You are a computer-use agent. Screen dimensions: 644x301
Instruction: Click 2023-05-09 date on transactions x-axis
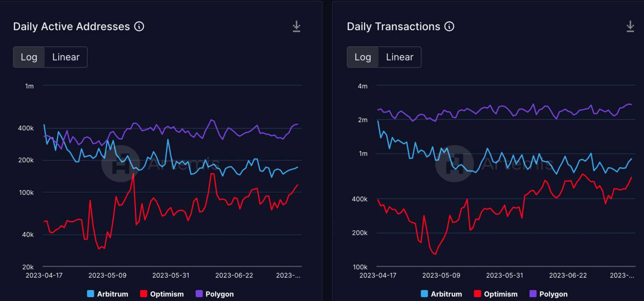tap(441, 275)
